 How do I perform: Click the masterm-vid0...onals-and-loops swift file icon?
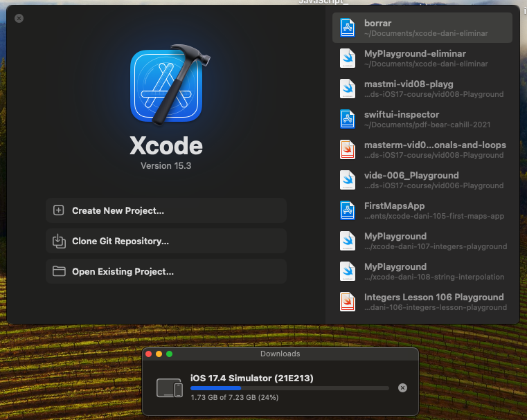coord(348,149)
